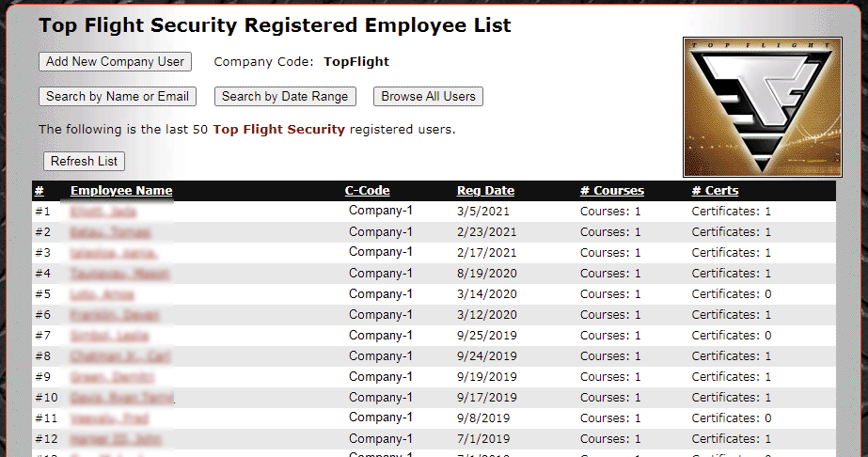Click the 9/17/2019 registration date

(486, 398)
